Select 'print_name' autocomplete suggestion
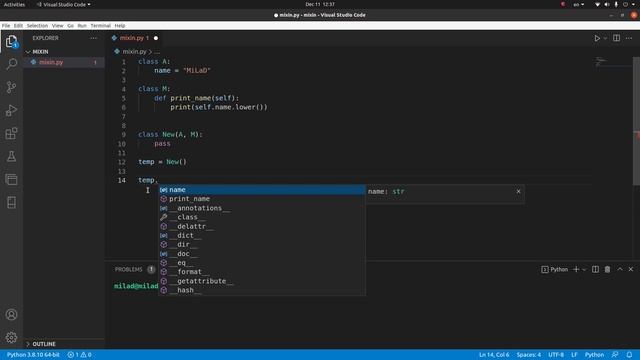This screenshot has height=360, width=640. coord(262,199)
